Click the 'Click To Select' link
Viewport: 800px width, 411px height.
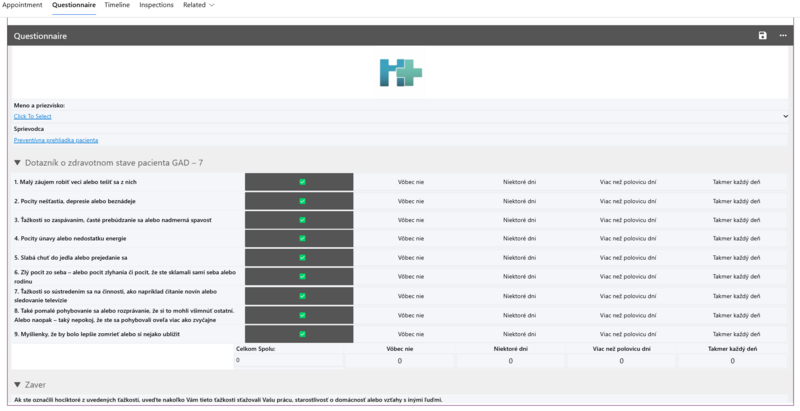pyautogui.click(x=33, y=116)
